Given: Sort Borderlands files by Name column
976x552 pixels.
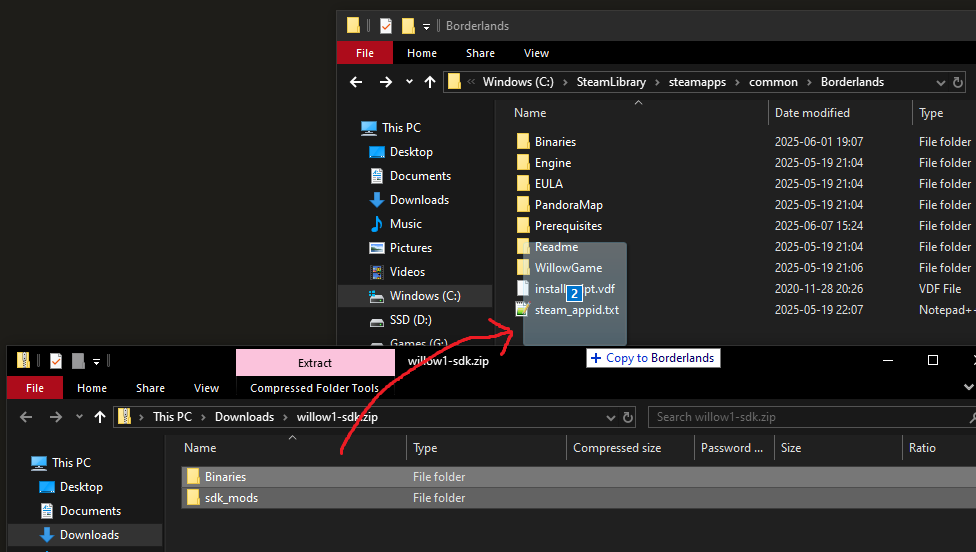Looking at the screenshot, I should pyautogui.click(x=530, y=113).
